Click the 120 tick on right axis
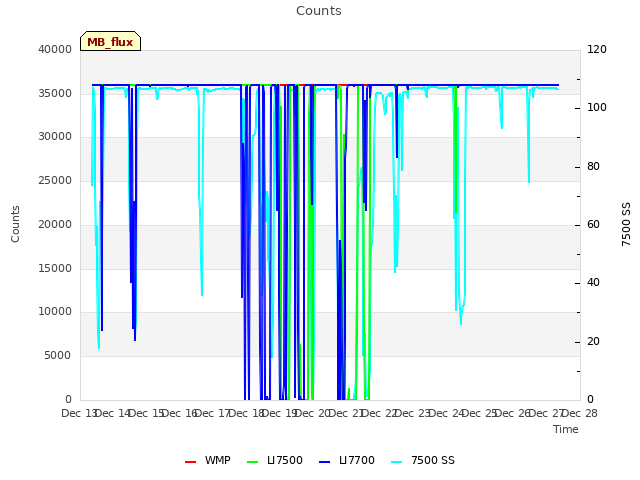The image size is (640, 480). [597, 49]
